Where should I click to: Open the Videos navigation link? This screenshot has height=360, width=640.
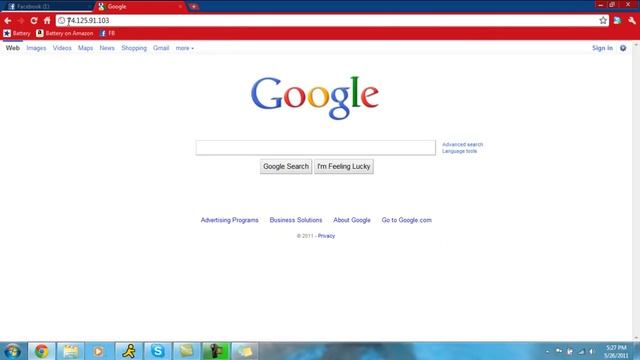pyautogui.click(x=62, y=48)
